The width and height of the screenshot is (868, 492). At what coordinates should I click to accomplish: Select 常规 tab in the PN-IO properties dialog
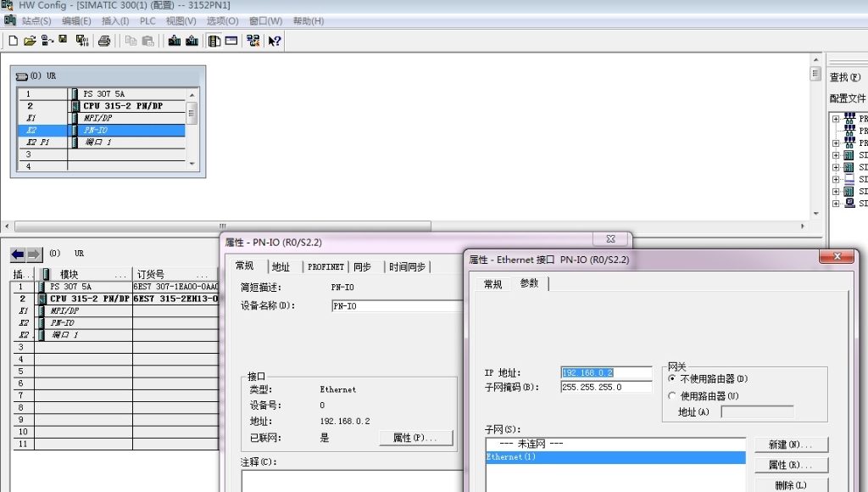click(x=245, y=266)
